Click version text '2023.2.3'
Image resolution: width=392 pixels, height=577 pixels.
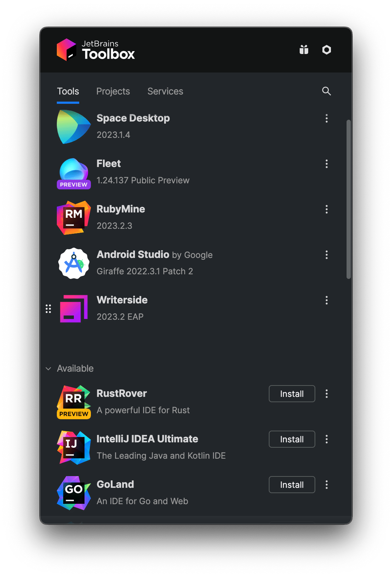coord(114,226)
